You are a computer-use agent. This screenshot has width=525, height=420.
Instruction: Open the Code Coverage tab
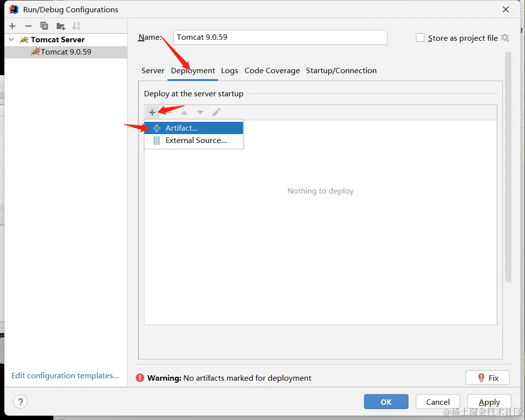click(x=272, y=71)
